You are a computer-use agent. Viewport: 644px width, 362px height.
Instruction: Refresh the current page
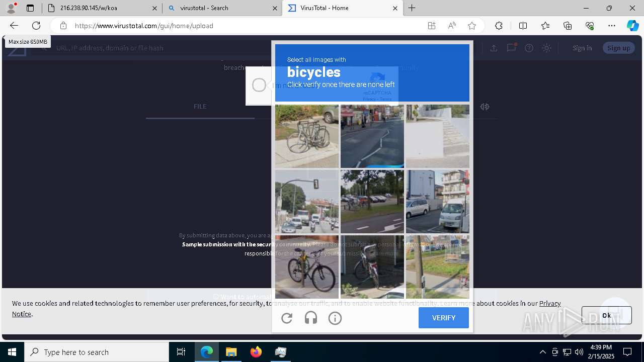[x=36, y=26]
